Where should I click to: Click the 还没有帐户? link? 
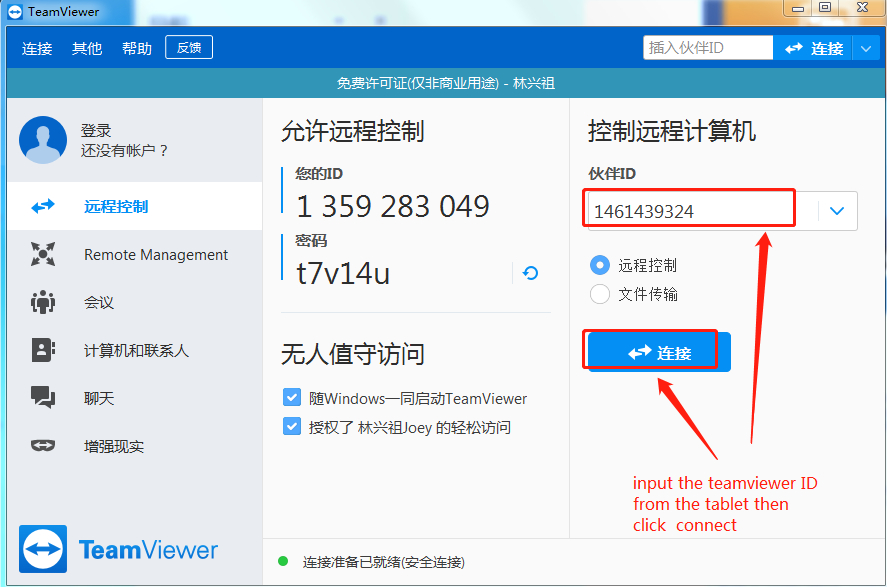pyautogui.click(x=124, y=150)
